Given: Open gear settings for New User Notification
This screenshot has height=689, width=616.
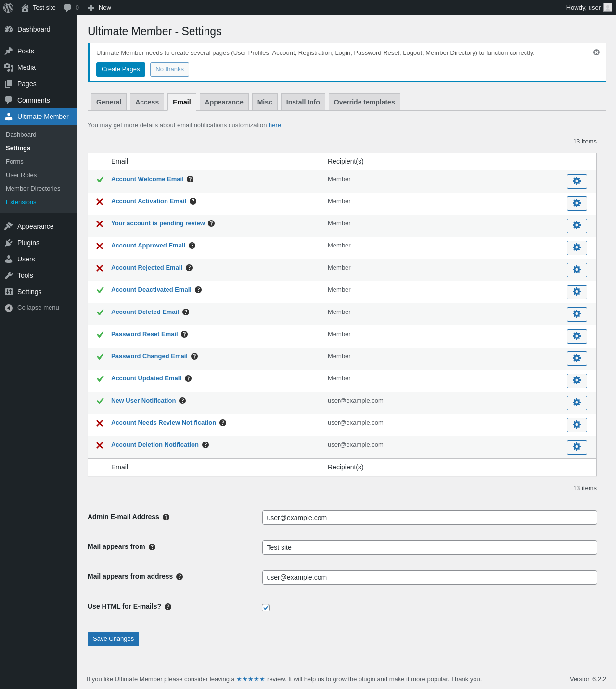Looking at the screenshot, I should [577, 403].
